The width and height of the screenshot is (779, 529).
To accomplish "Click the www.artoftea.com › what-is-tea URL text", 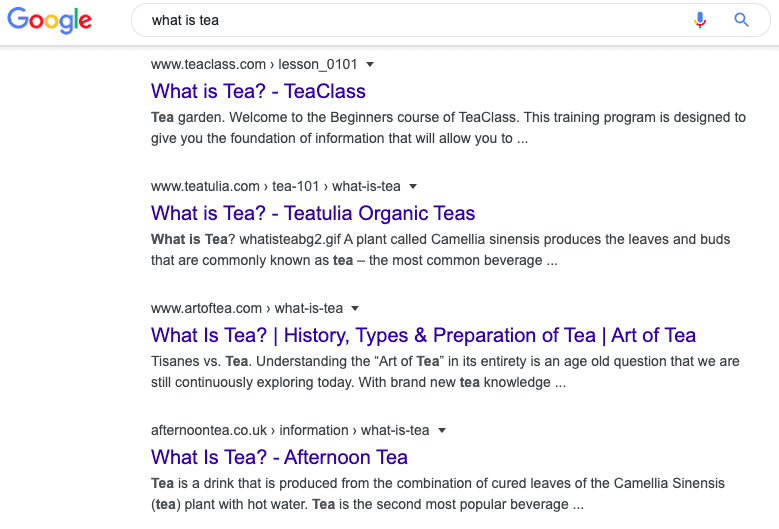I will (x=247, y=308).
